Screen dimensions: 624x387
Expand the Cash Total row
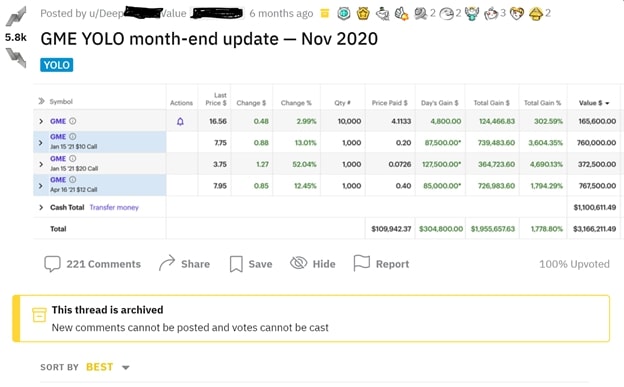41,207
